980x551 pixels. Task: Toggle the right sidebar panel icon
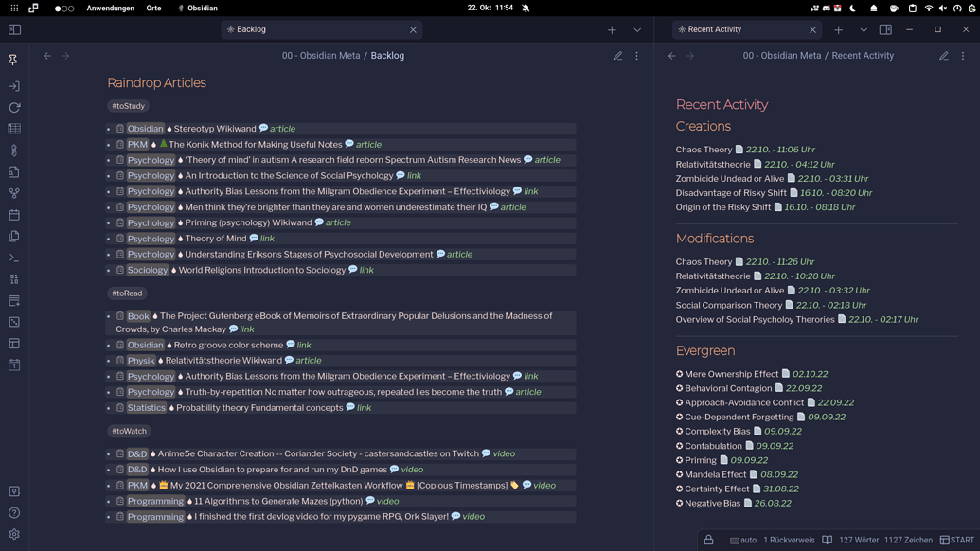(x=886, y=29)
